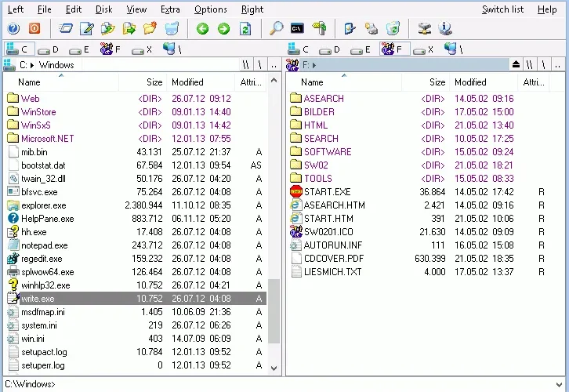
Task: Click the green back arrow icon
Action: click(x=202, y=28)
